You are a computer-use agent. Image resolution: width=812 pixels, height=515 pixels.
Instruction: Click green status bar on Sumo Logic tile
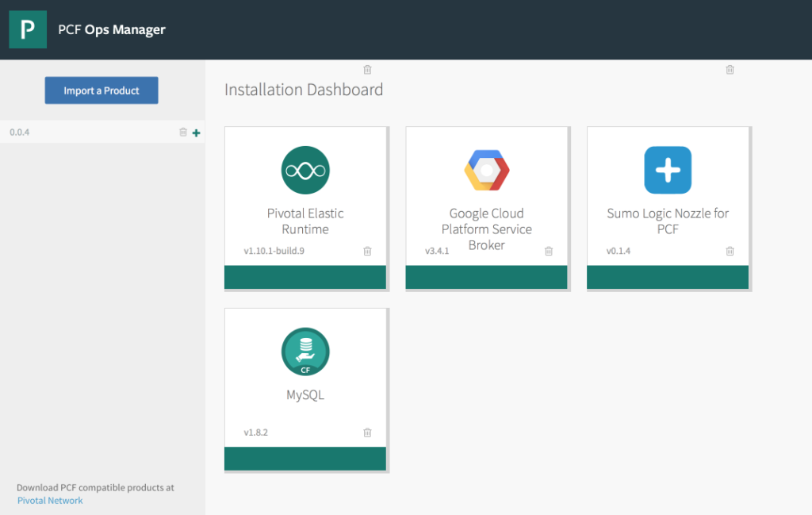[668, 277]
